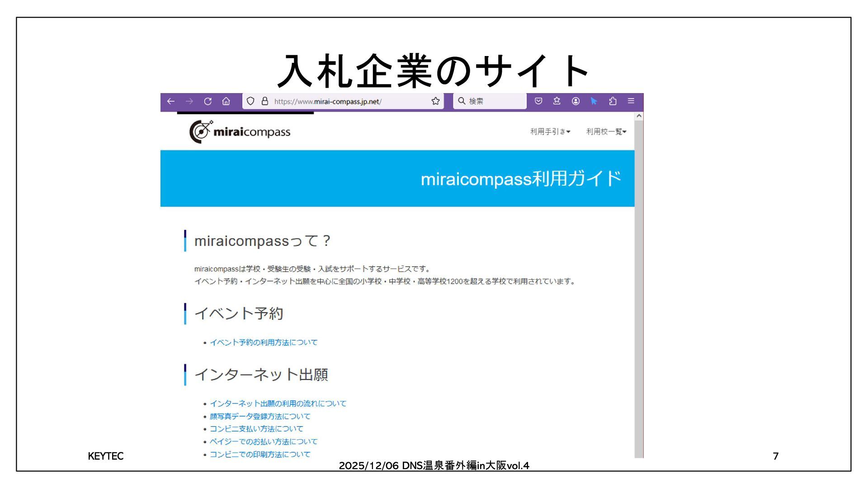Click the URL address field

click(x=344, y=101)
